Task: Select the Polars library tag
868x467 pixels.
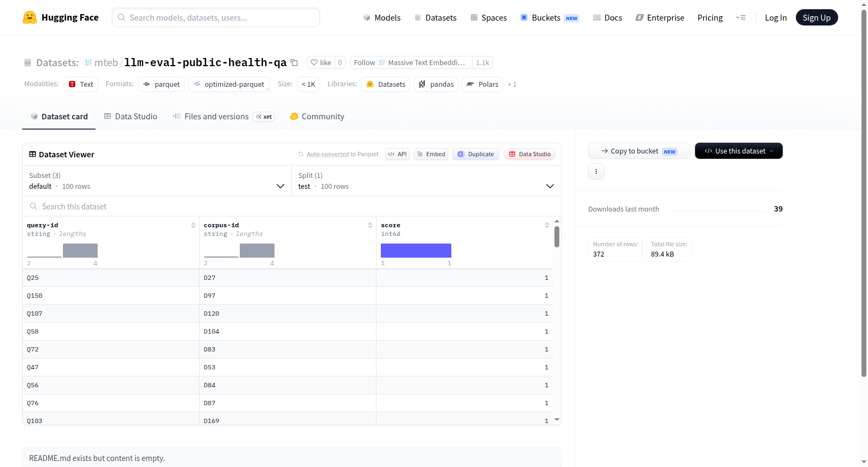Action: (482, 84)
